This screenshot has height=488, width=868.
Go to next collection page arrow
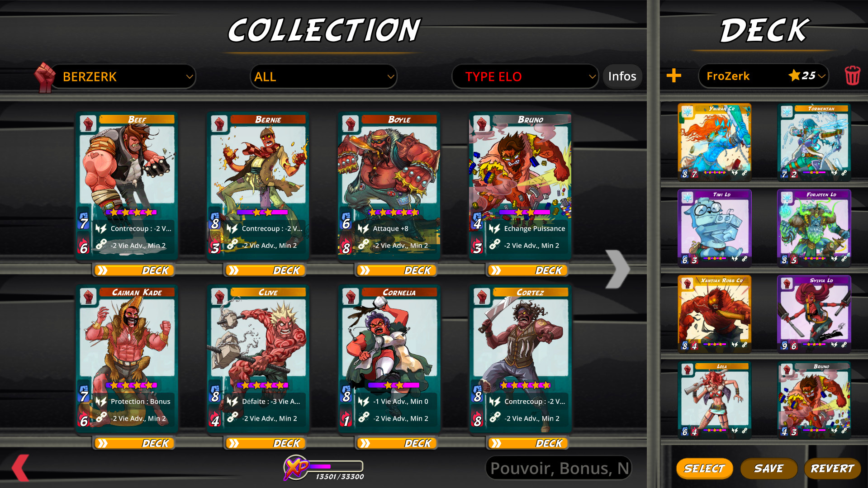[x=618, y=269]
